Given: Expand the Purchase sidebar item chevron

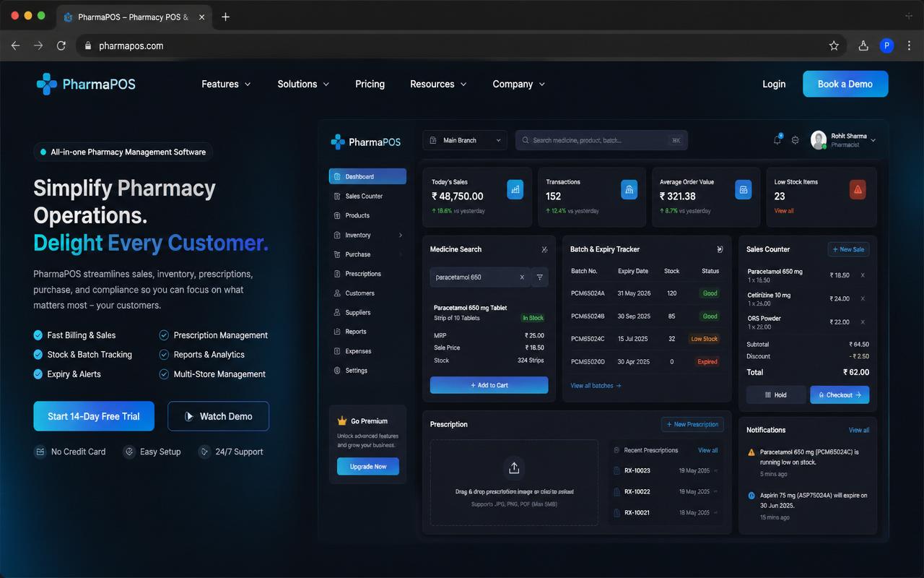Looking at the screenshot, I should (401, 254).
